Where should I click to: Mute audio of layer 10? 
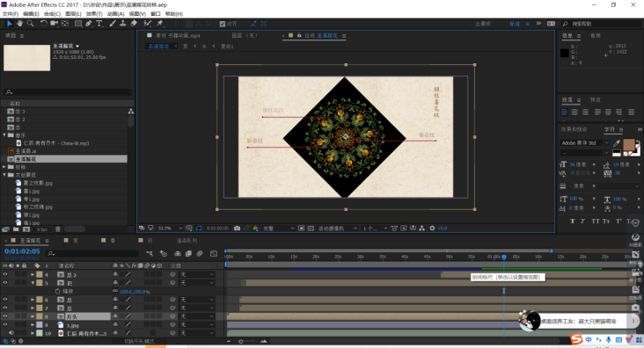(x=11, y=333)
